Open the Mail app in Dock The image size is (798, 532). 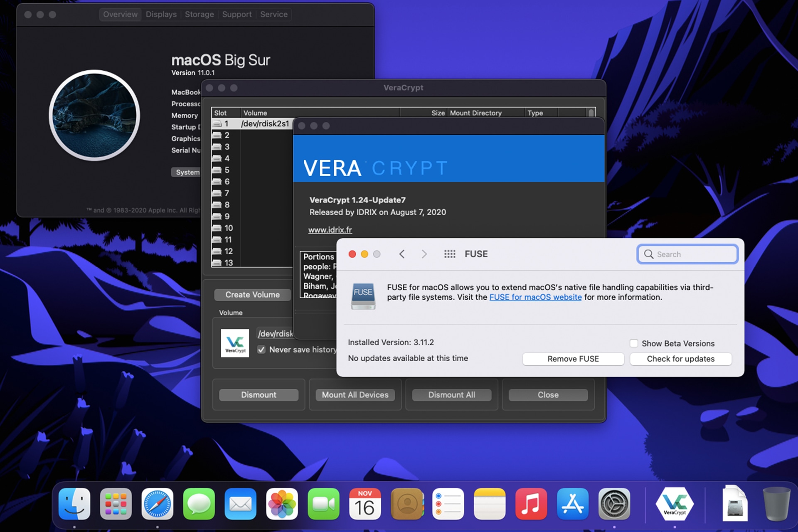coord(241,504)
